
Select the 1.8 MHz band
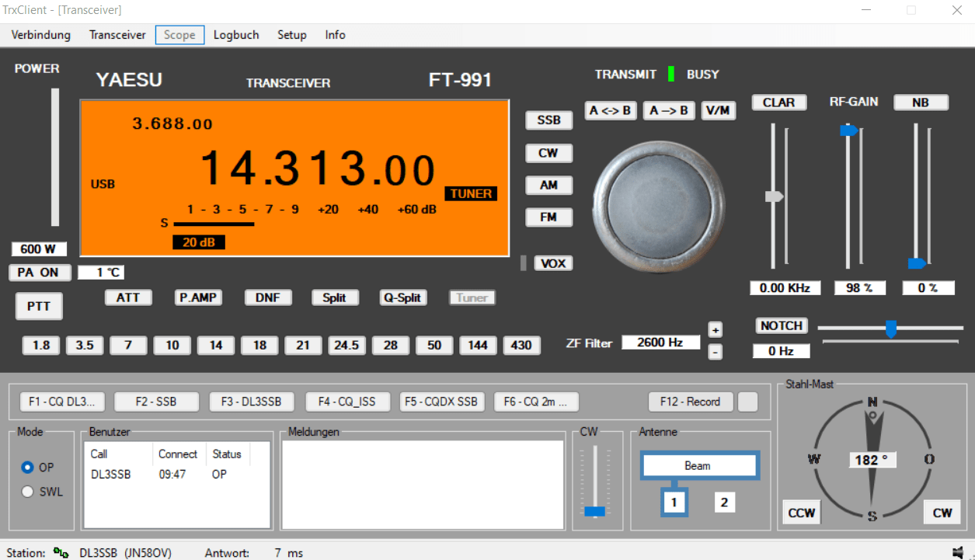(x=41, y=345)
